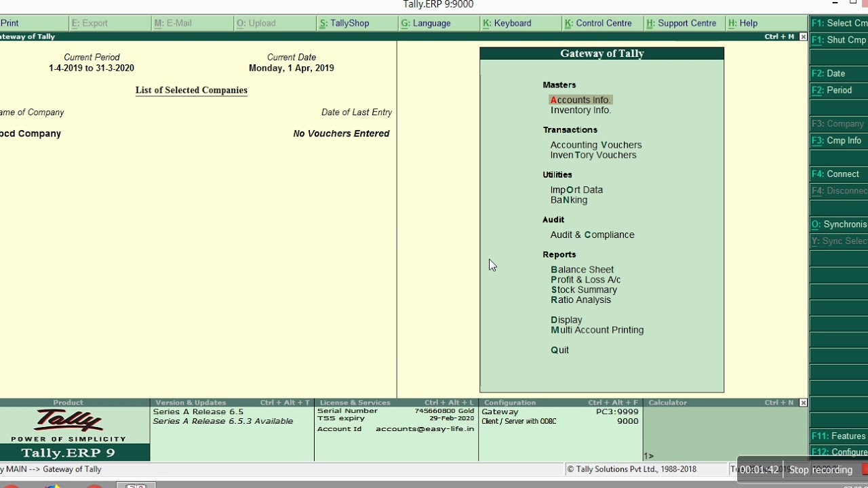The width and height of the screenshot is (868, 488).
Task: Click the F11: Features sidebar button
Action: pyautogui.click(x=839, y=436)
